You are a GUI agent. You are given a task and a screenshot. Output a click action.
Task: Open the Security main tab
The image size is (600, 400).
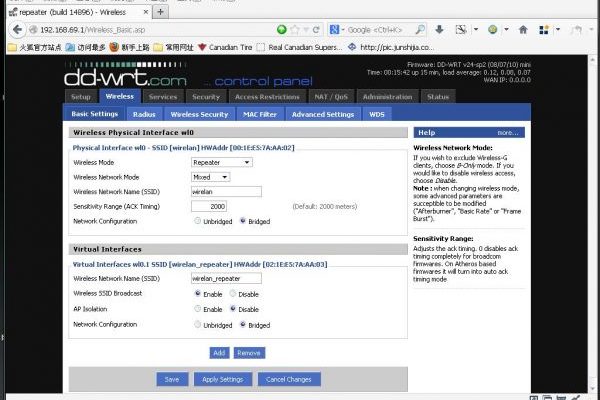click(x=206, y=97)
